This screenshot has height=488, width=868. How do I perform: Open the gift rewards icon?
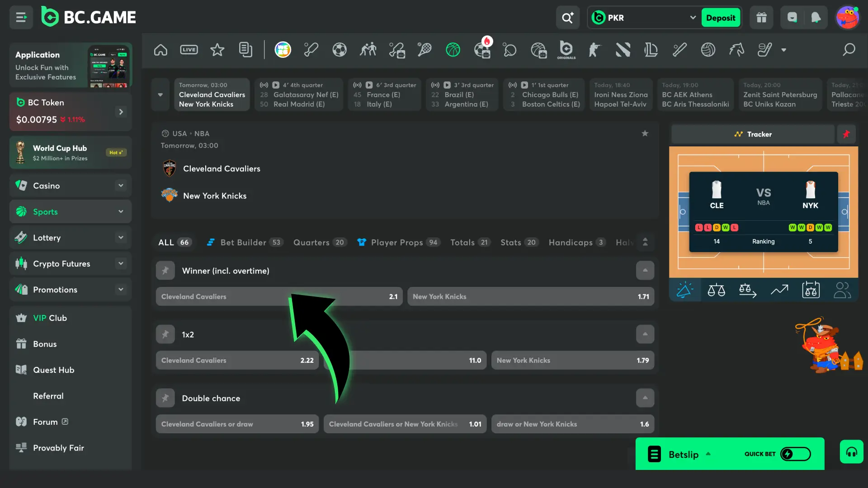coord(762,18)
